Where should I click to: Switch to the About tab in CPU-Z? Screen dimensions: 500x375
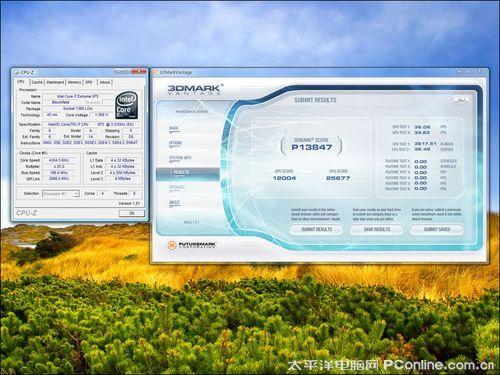(105, 82)
